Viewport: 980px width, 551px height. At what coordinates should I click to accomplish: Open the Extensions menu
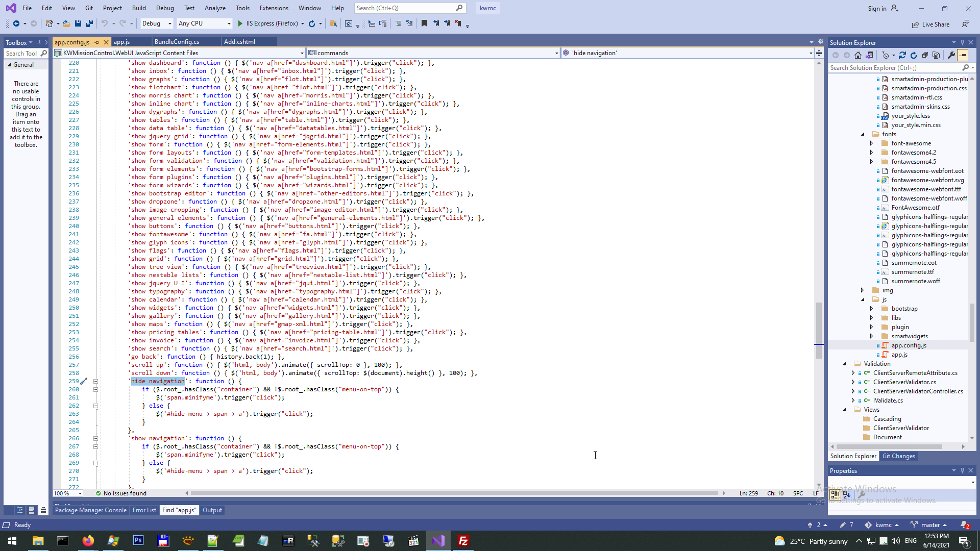click(x=274, y=8)
